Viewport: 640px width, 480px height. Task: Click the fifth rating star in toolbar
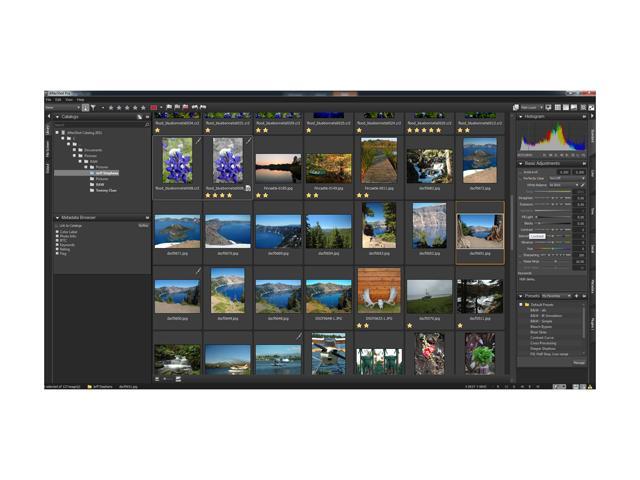(143, 108)
